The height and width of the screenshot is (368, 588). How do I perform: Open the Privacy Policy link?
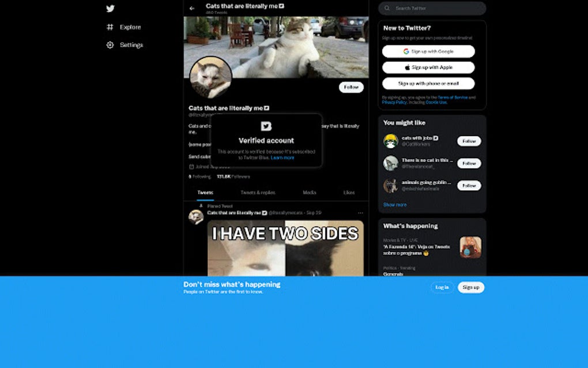(394, 102)
